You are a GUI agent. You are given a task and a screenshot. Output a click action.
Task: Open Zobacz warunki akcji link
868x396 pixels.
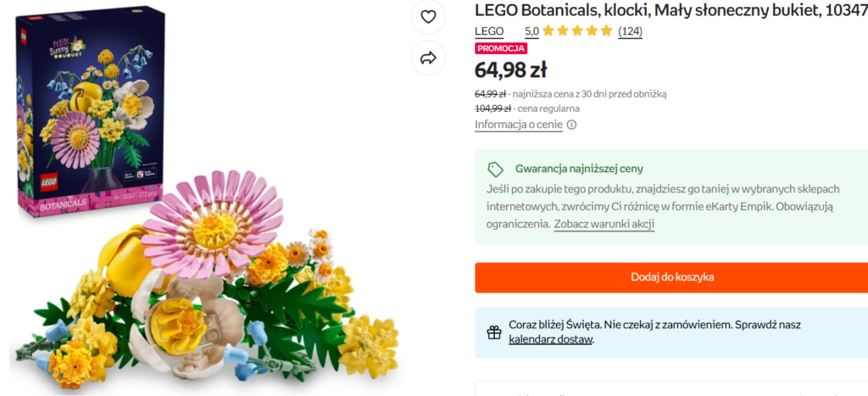[x=604, y=224]
